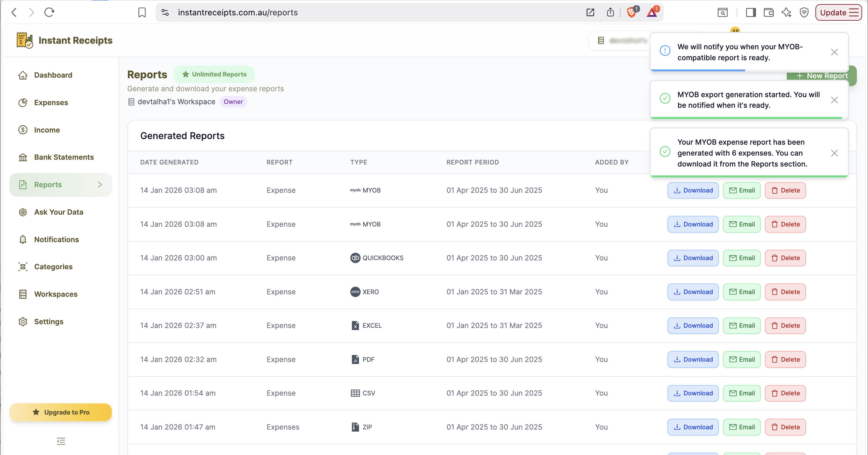Open the VPN shield icon in the toolbar
This screenshot has height=455, width=868.
[x=804, y=12]
